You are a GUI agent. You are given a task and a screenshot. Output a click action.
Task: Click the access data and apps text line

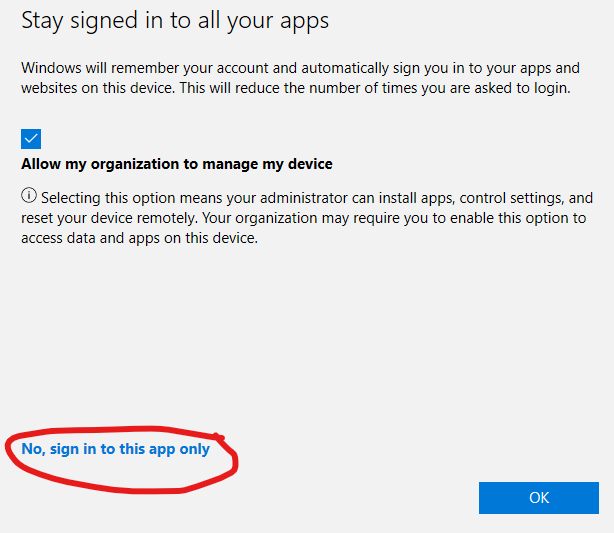point(139,238)
